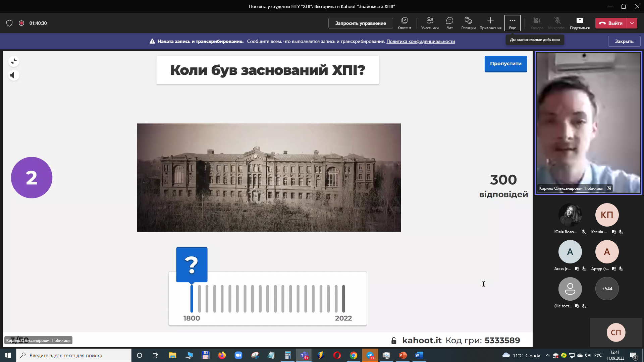The width and height of the screenshot is (644, 362).
Task: Add Apps (Приложения) to meeting
Action: point(490,23)
